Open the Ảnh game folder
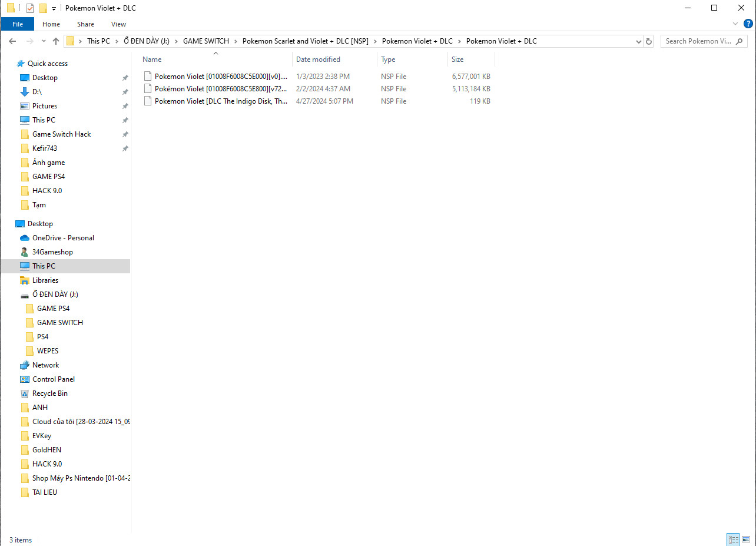Screen dimensions: 756x546 (48, 163)
